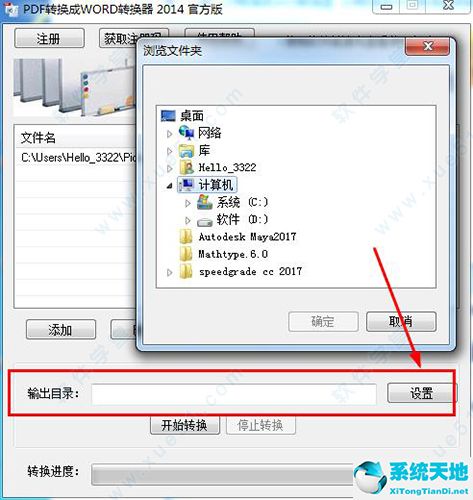Collapse the 计算机 tree node
Viewport: 473px width, 500px height.
(x=169, y=186)
